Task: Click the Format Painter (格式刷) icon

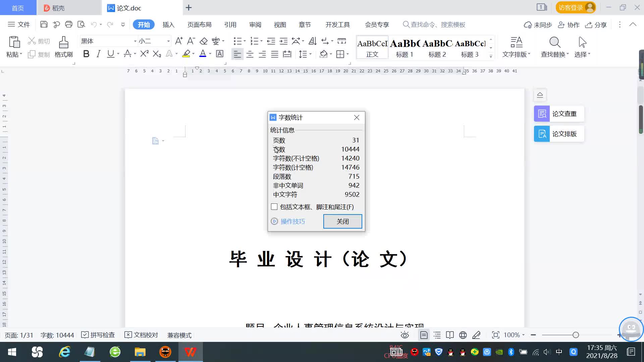Action: point(63,43)
